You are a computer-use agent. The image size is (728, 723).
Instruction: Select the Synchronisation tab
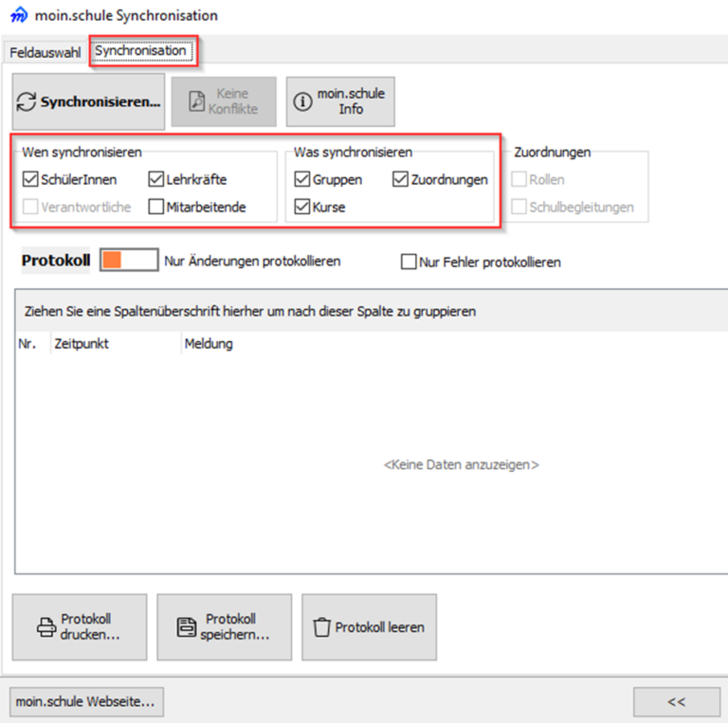(x=140, y=51)
